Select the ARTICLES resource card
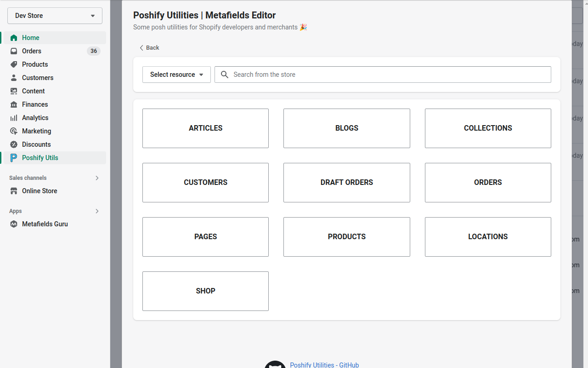Screen dimensions: 588x368 205,128
